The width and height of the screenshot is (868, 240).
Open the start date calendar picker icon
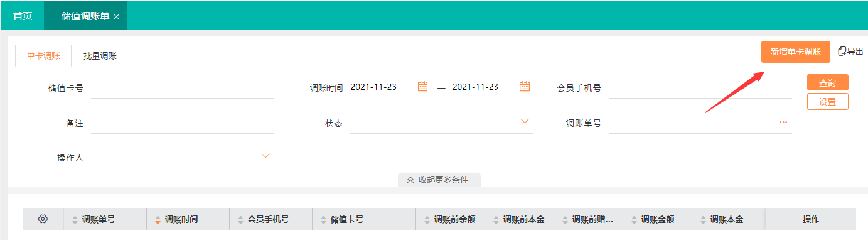(x=423, y=87)
